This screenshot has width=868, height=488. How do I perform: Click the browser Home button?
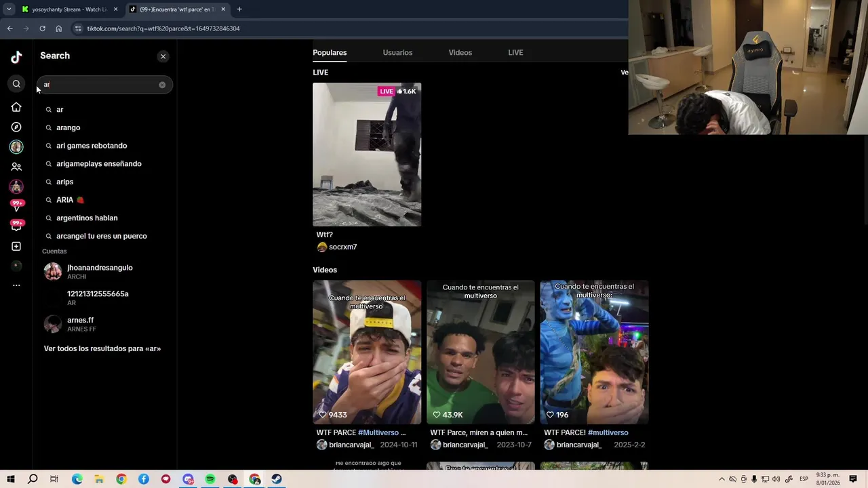[58, 28]
